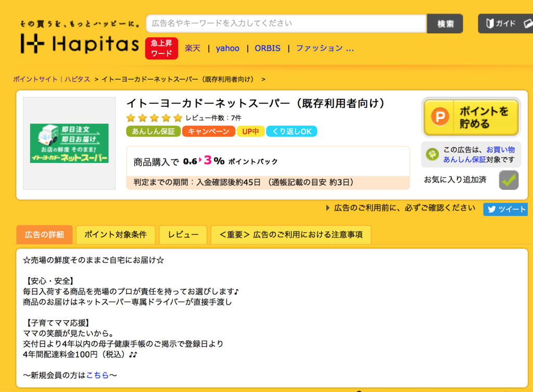533x392 pixels.
Task: Click the 検索 search button
Action: (x=445, y=23)
